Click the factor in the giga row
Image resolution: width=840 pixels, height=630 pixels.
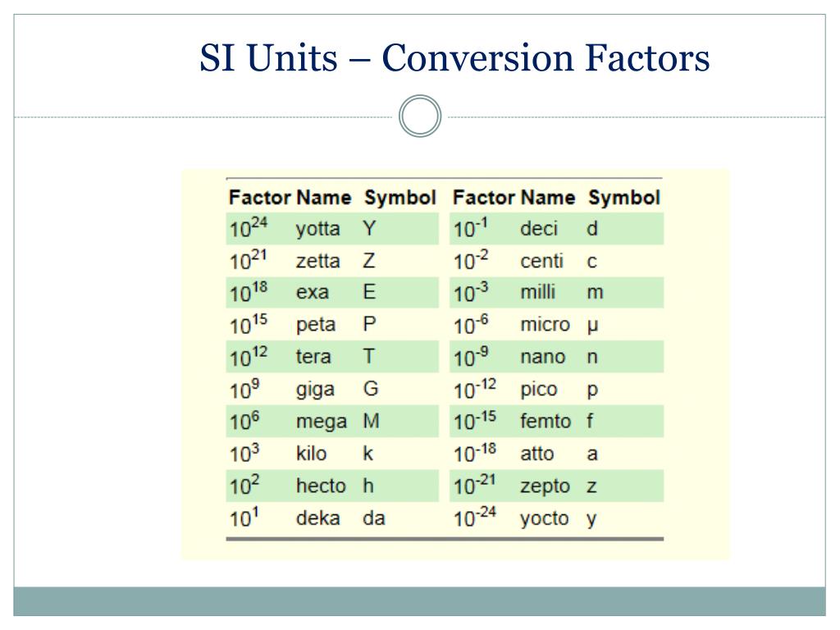point(244,388)
